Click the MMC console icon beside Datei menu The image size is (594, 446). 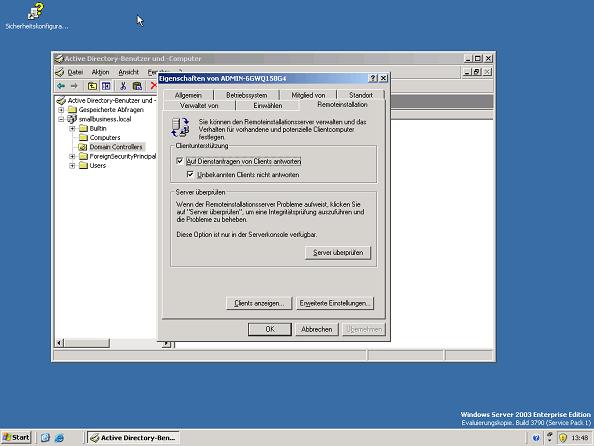coord(60,72)
